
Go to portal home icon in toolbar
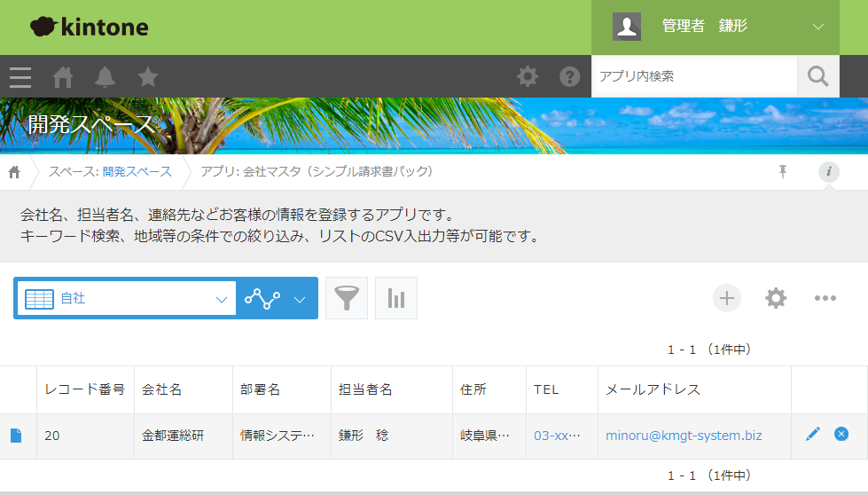(63, 77)
